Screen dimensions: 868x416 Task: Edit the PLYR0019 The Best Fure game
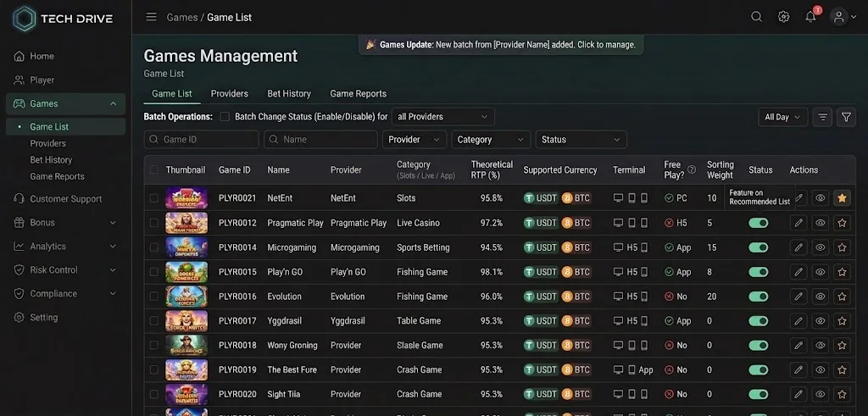coord(798,369)
